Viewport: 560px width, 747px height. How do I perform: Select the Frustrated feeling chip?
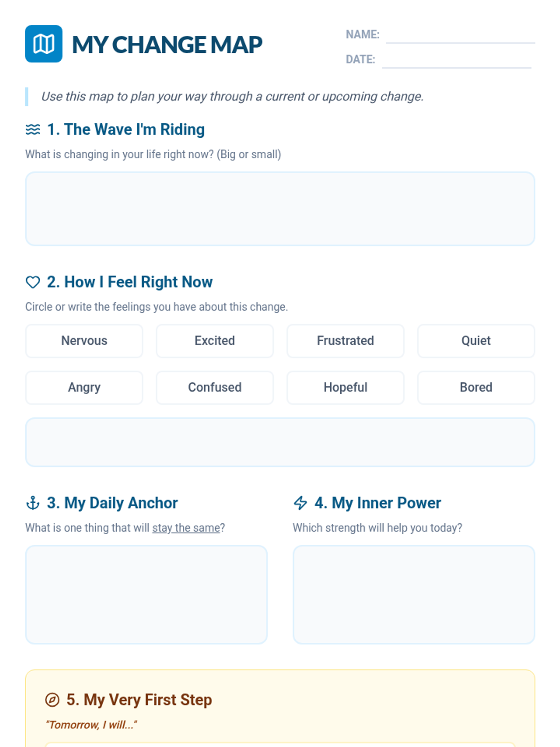345,341
